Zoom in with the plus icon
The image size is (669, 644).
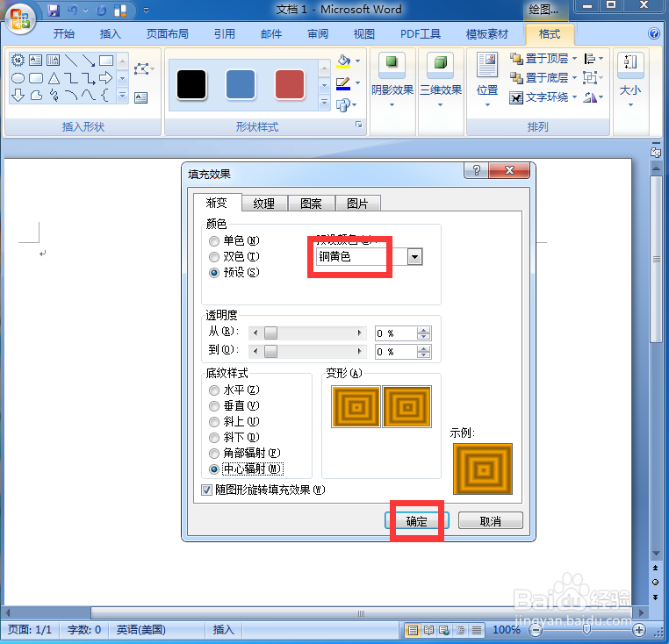(638, 630)
